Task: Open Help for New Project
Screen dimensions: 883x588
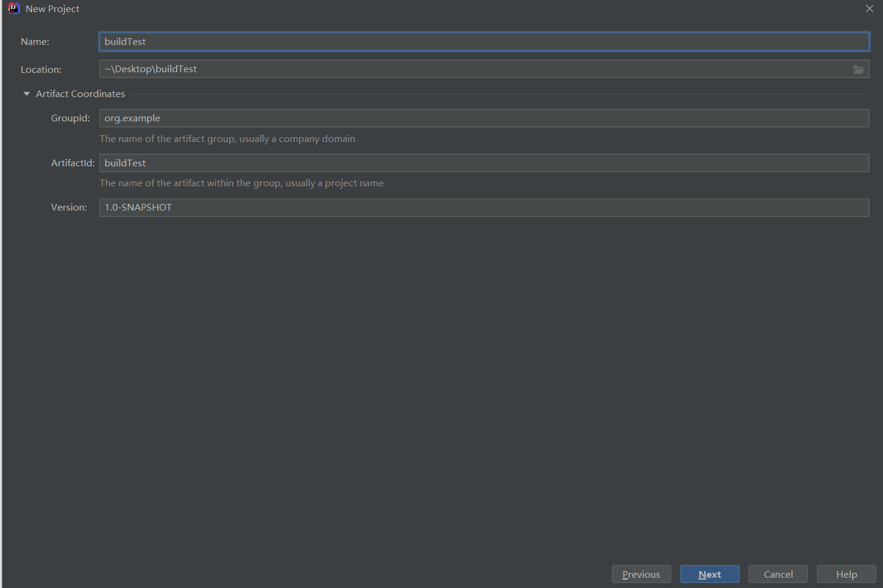Action: [847, 574]
